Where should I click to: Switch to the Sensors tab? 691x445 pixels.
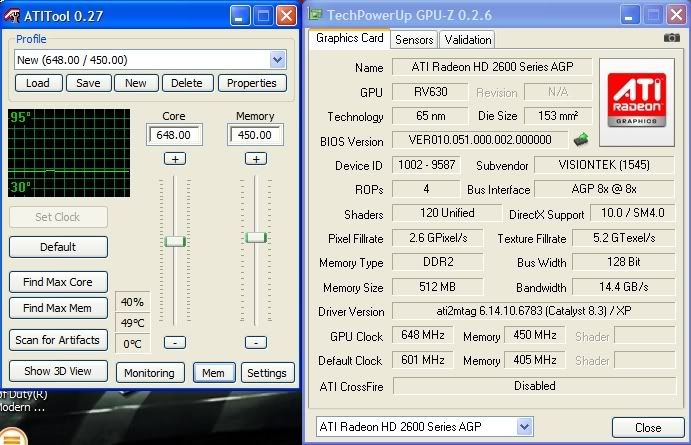point(414,40)
